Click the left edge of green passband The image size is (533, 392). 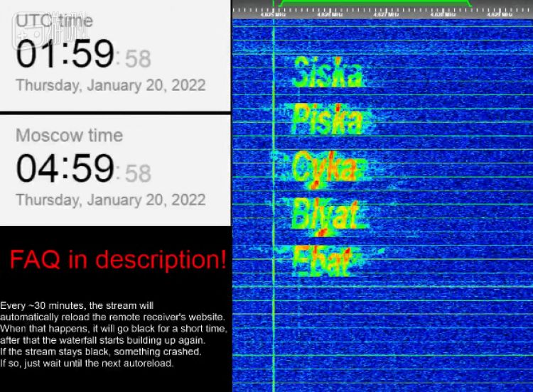click(x=281, y=4)
